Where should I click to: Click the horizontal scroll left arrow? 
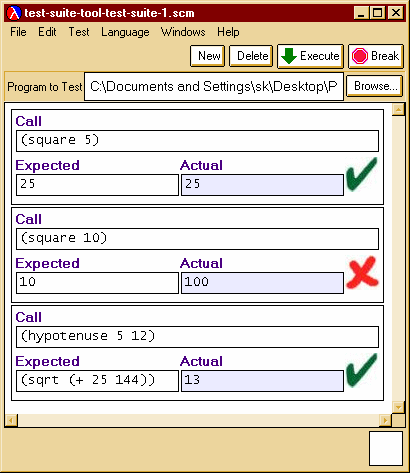[11, 420]
